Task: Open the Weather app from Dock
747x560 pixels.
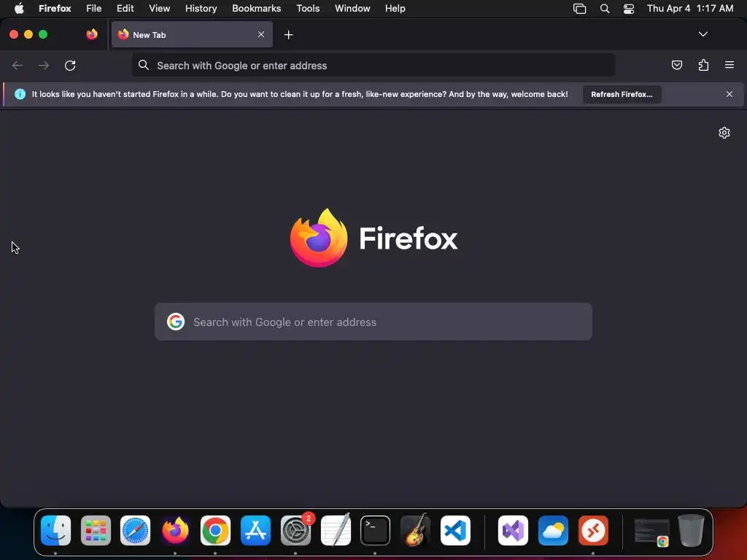Action: click(x=553, y=530)
